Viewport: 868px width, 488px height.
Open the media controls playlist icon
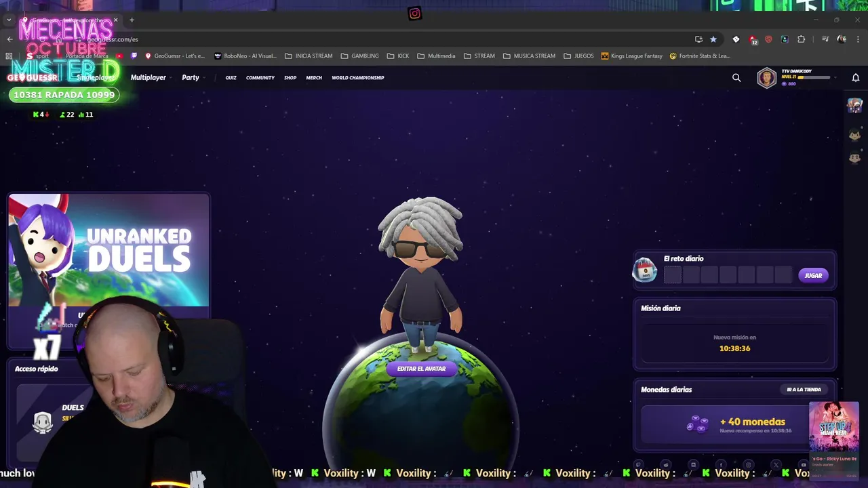tap(825, 39)
